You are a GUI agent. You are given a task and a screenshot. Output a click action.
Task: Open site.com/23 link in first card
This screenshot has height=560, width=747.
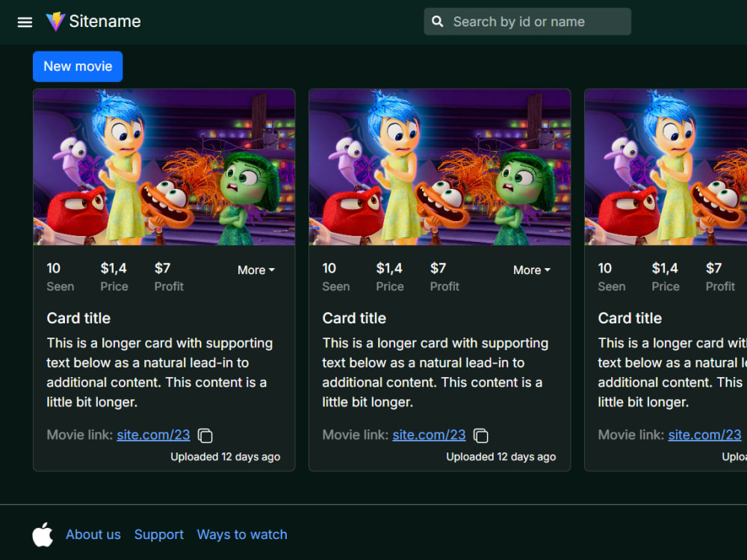pos(153,435)
